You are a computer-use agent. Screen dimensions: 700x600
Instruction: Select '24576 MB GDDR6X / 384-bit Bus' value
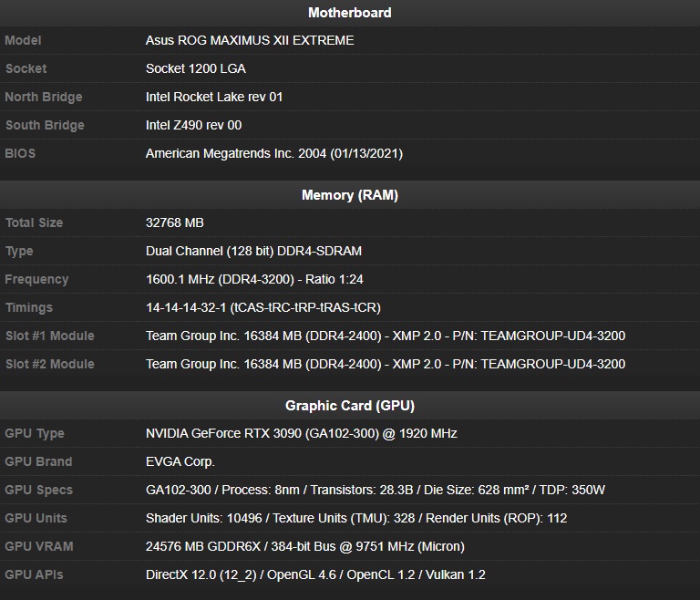pyautogui.click(x=305, y=546)
